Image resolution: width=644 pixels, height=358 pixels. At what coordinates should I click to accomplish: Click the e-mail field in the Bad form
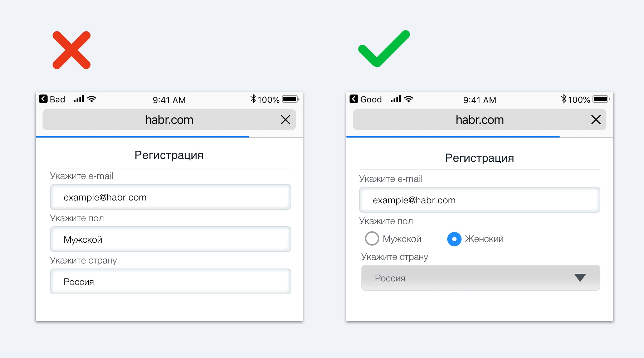(x=170, y=197)
